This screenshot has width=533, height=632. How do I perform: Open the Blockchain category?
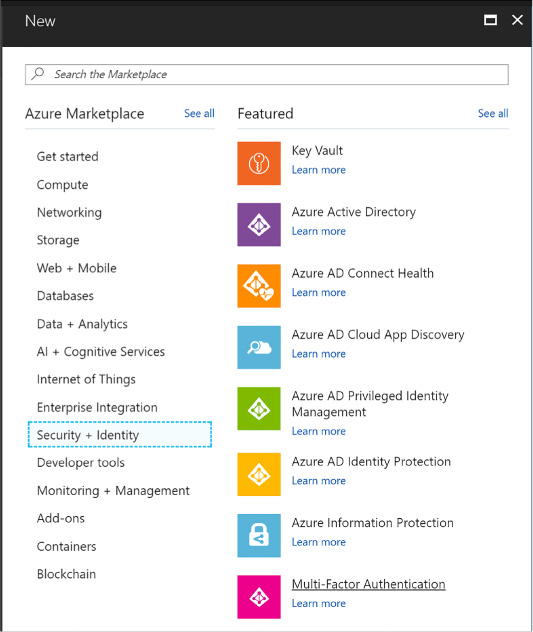(x=67, y=574)
